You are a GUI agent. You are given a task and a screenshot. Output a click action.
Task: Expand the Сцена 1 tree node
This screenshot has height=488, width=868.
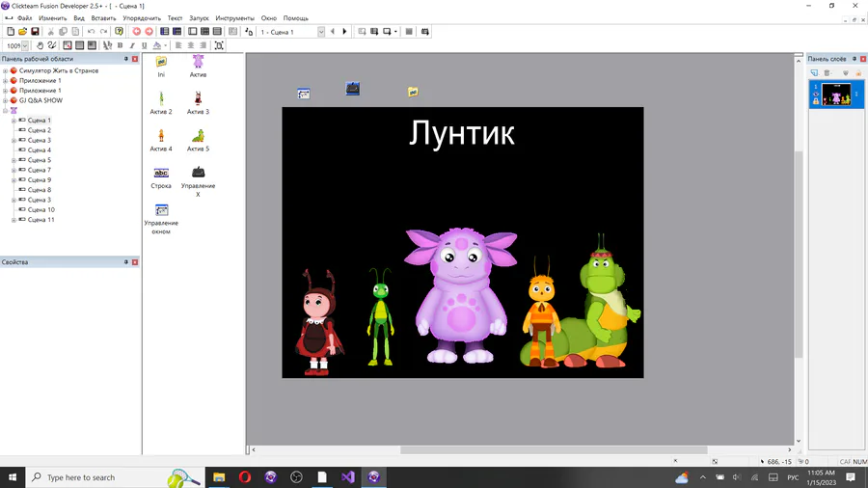click(14, 121)
